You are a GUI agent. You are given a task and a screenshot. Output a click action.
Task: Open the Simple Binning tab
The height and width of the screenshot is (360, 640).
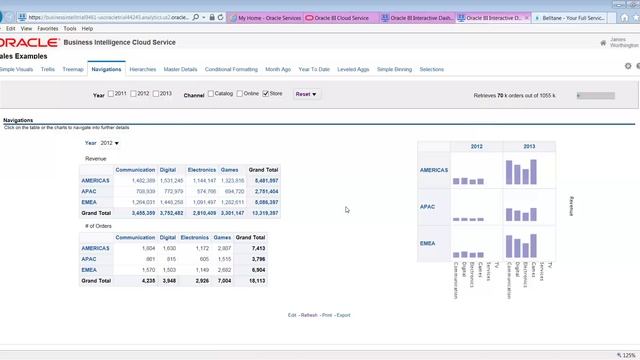(x=394, y=69)
